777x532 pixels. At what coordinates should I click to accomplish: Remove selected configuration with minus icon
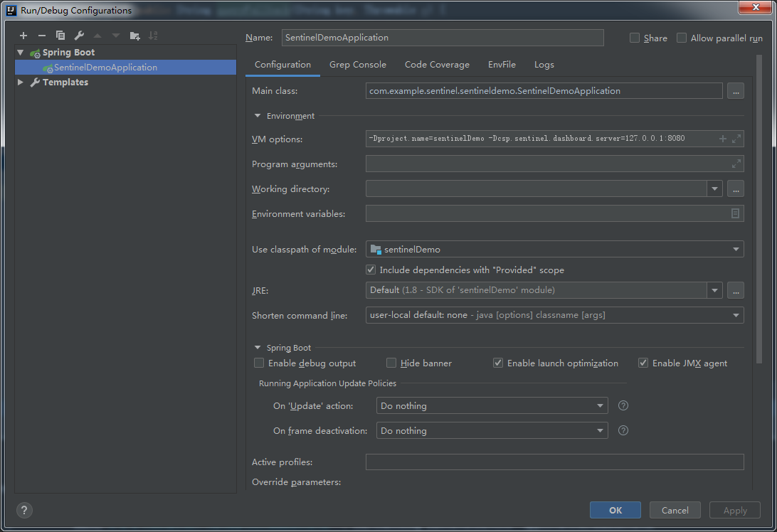coord(41,36)
